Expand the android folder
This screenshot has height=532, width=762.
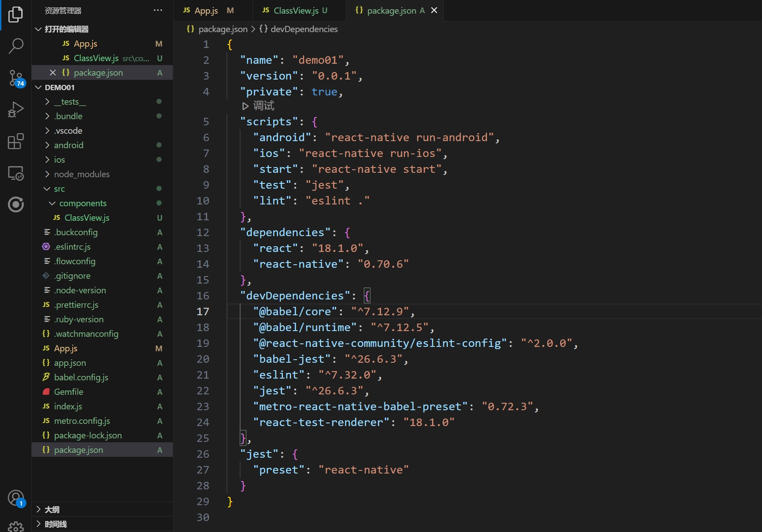102,145
